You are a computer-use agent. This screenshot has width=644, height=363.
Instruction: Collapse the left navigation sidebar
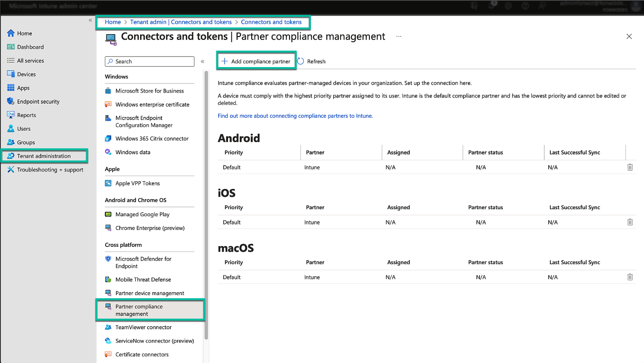pyautogui.click(x=90, y=20)
